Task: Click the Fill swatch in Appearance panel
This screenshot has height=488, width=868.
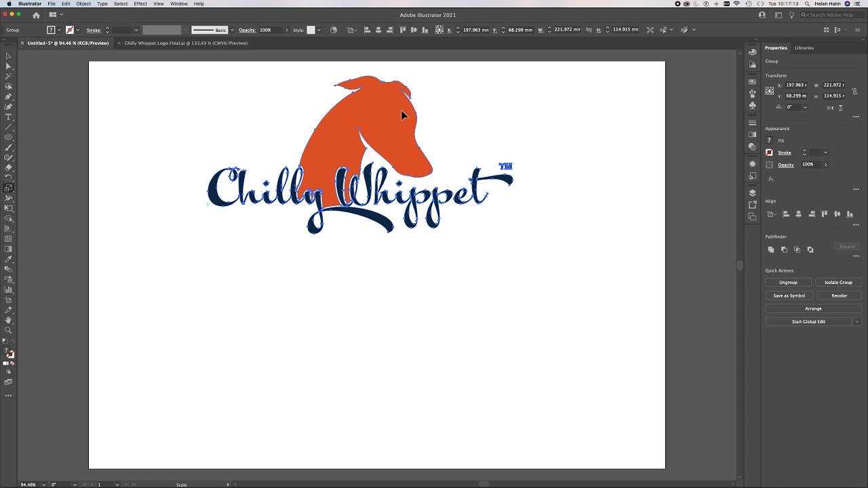Action: click(x=770, y=140)
